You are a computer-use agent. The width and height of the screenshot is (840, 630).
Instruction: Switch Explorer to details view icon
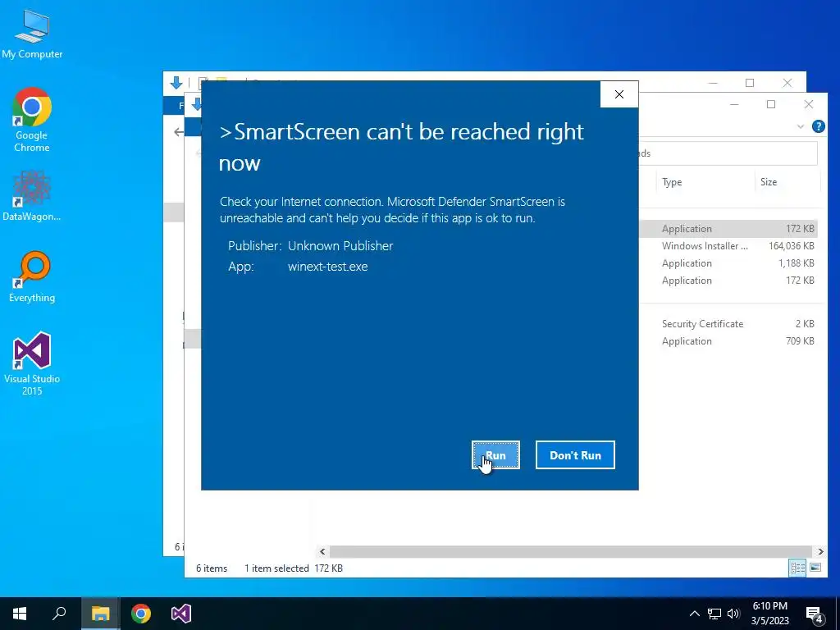[797, 568]
